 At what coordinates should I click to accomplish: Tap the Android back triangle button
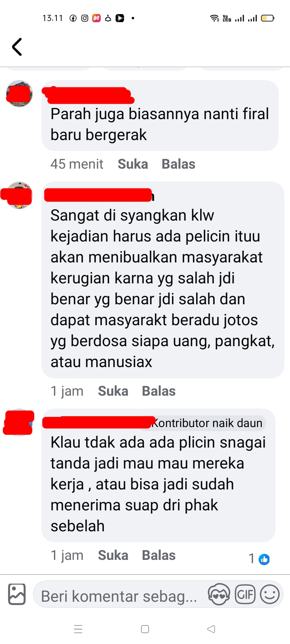(x=211, y=629)
